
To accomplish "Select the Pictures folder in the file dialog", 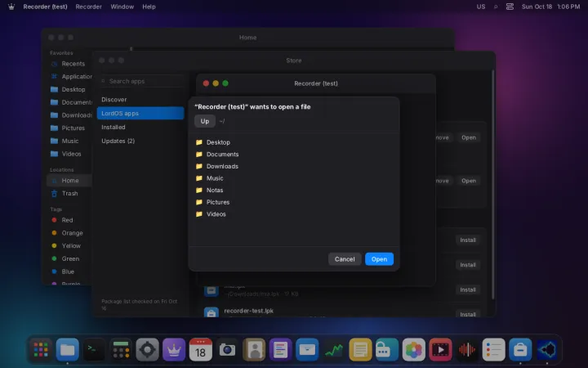I will pos(294,203).
